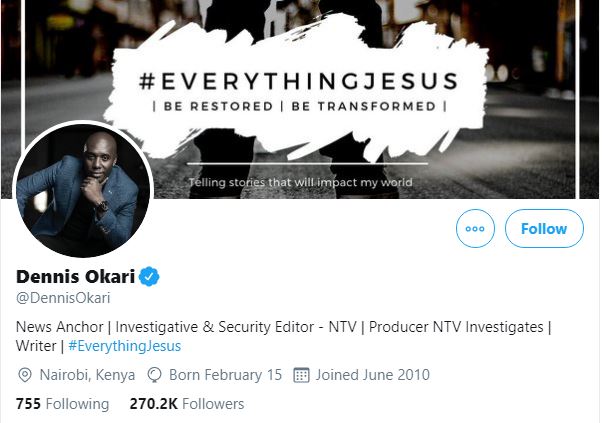Image resolution: width=607 pixels, height=423 pixels.
Task: Click the Joined June 2010 text
Action: 372,375
